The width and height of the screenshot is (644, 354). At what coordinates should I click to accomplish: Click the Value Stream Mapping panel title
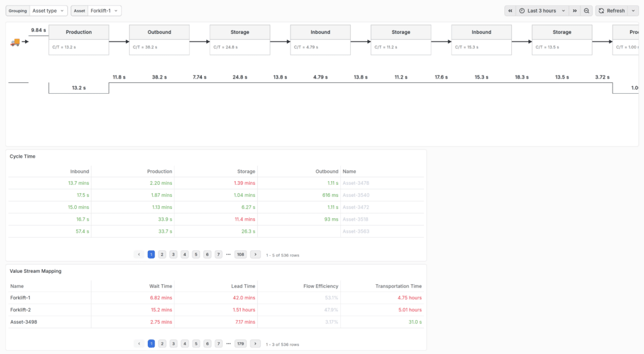coord(35,271)
